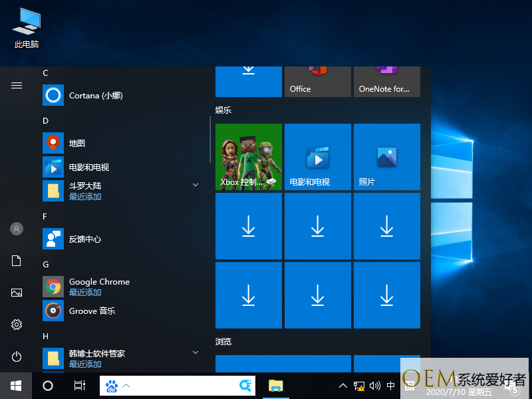Viewport: 532px width, 399px height.
Task: Open 反馈中心 feedback hub
Action: pyautogui.click(x=85, y=239)
